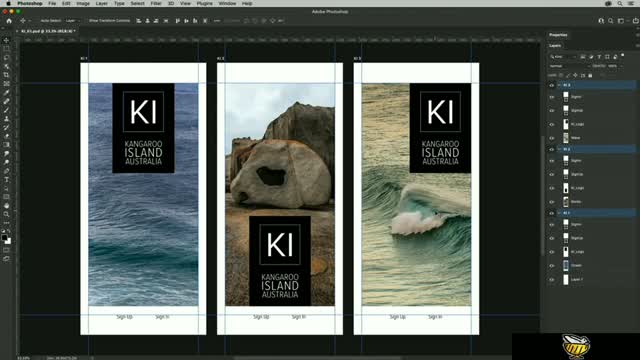Click the Lock all icon in Layers panel
640x360 pixels.
(x=590, y=76)
